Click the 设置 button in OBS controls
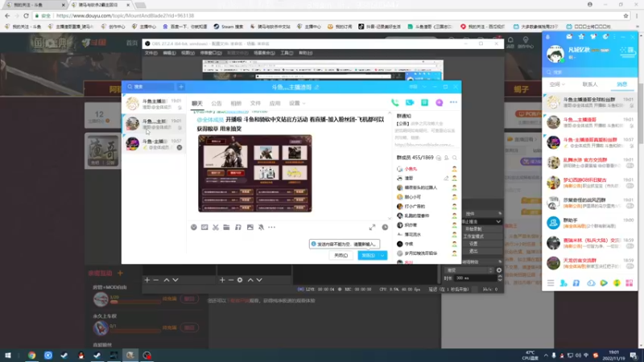This screenshot has height=362, width=644. 473,244
